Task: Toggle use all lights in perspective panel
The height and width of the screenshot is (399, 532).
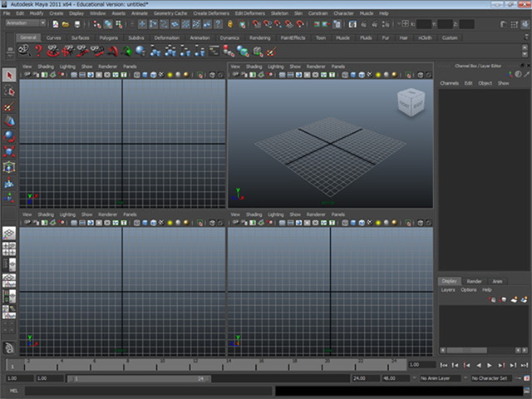Action: (x=378, y=75)
